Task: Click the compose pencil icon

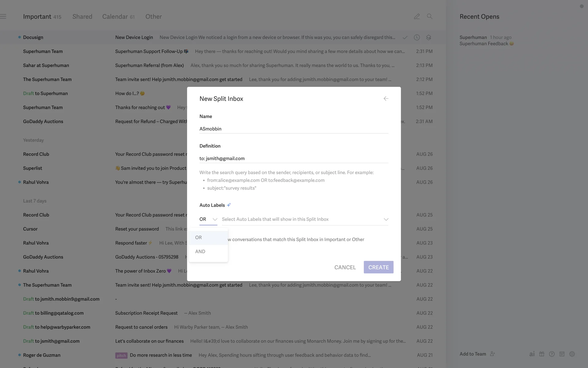Action: coord(417,17)
